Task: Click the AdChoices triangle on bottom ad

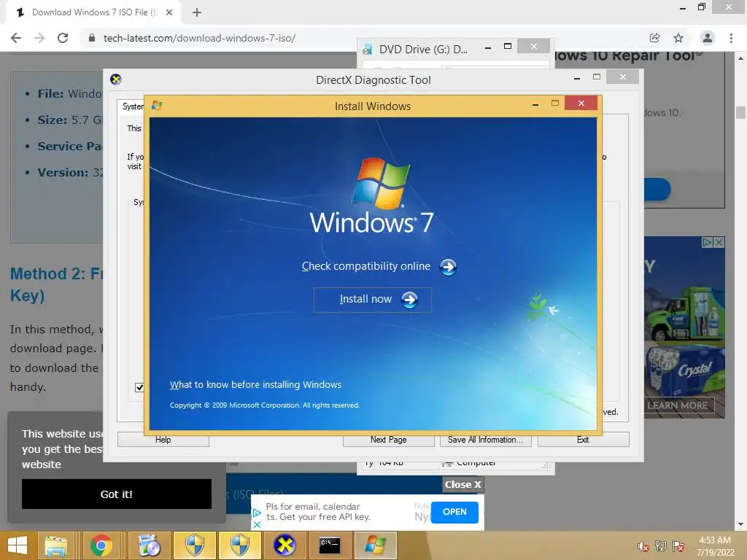Action: click(x=256, y=513)
